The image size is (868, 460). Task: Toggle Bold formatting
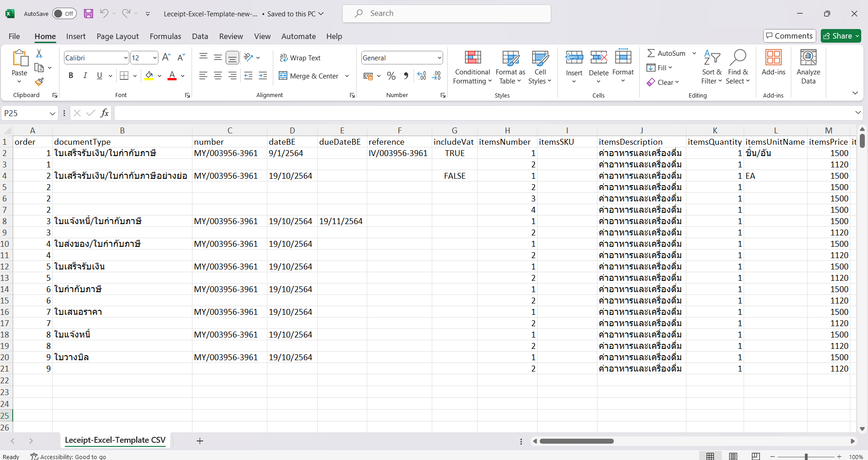(x=71, y=76)
